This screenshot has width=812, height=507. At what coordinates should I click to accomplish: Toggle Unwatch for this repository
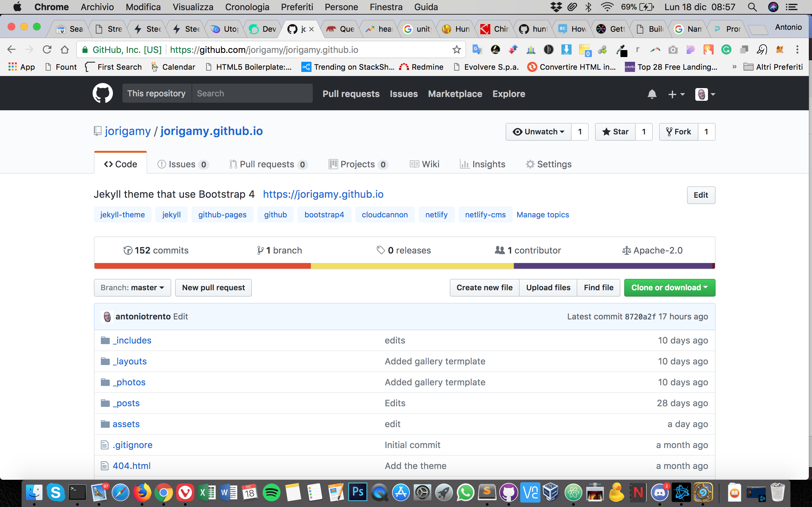(x=539, y=132)
